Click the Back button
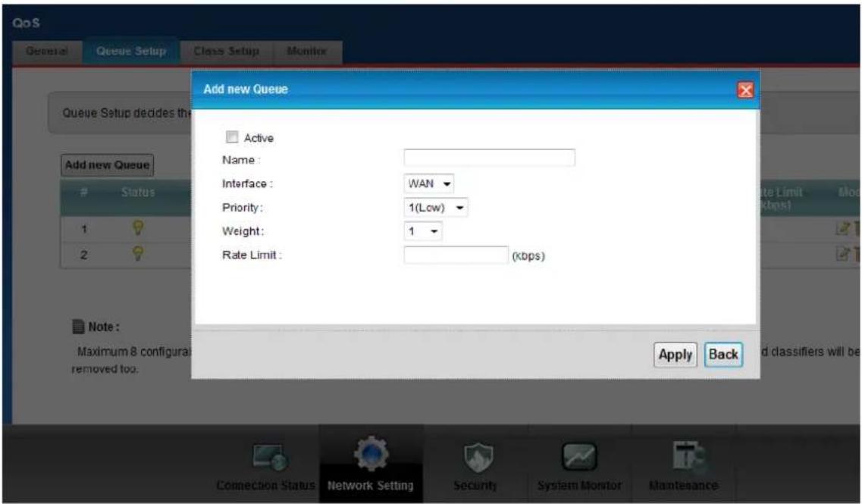 pos(723,355)
